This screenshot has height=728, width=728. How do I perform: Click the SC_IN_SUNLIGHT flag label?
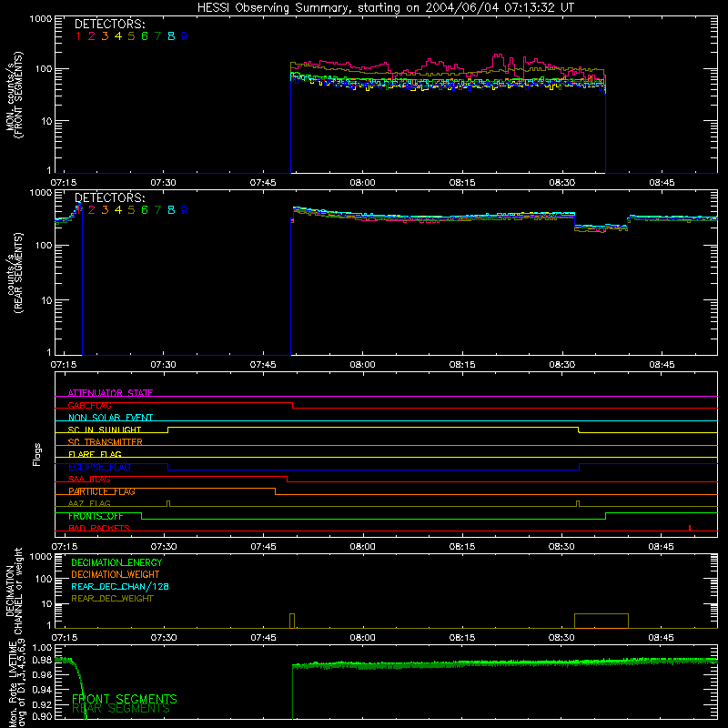coord(105,430)
